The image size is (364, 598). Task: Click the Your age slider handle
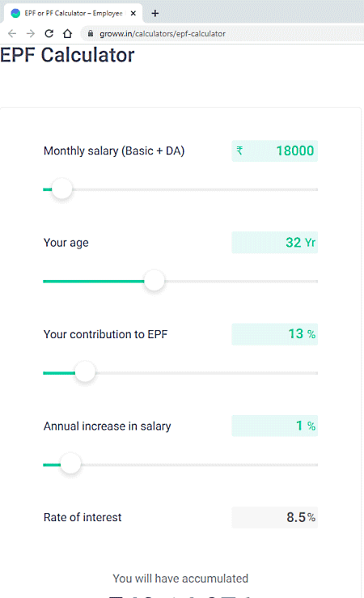coord(154,281)
